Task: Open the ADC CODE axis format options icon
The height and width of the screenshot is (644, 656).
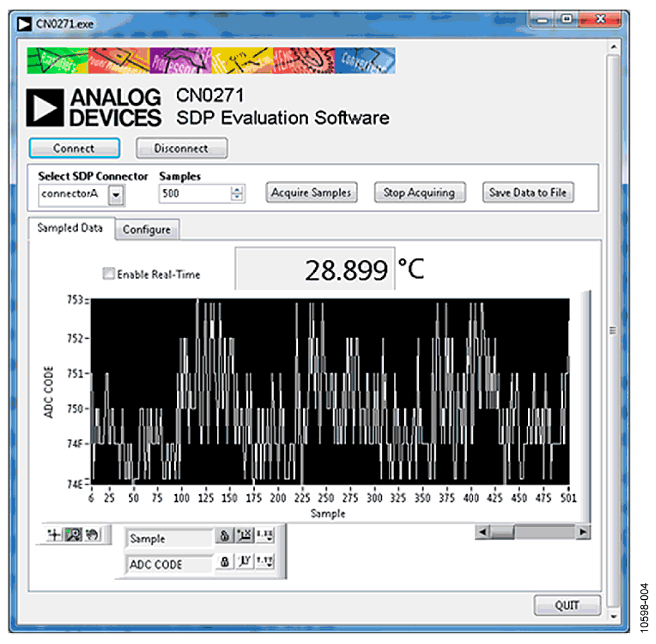Action: click(x=265, y=561)
